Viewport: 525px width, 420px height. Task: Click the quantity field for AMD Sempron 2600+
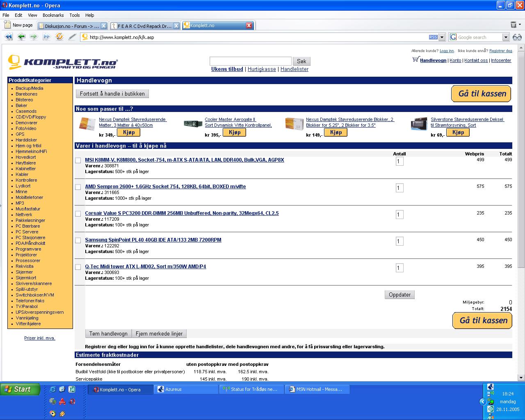click(x=399, y=188)
